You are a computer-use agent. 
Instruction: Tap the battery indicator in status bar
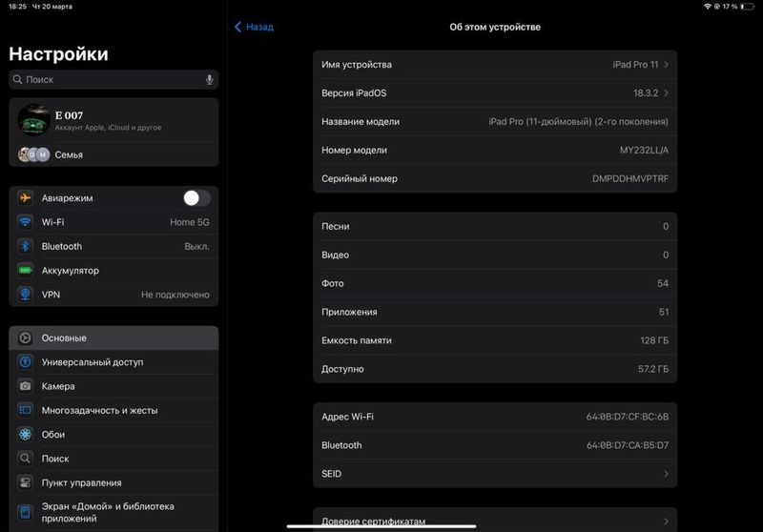747,7
